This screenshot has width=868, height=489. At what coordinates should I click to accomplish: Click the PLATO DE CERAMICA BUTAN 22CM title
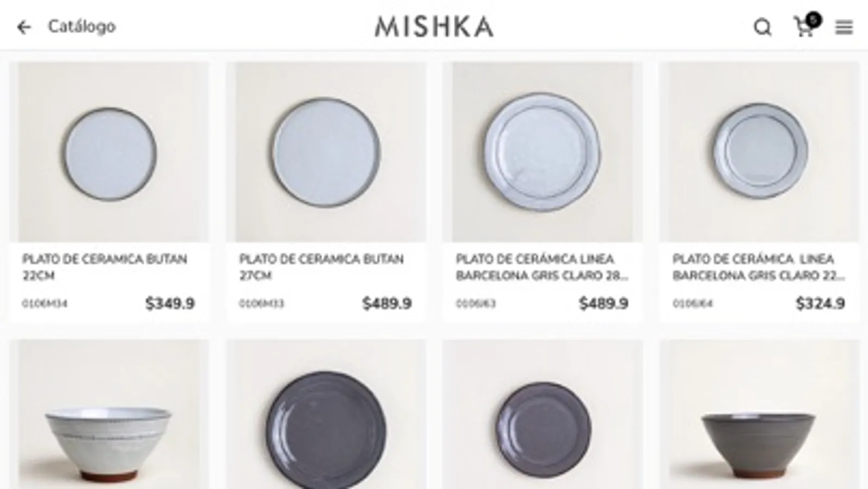coord(104,267)
